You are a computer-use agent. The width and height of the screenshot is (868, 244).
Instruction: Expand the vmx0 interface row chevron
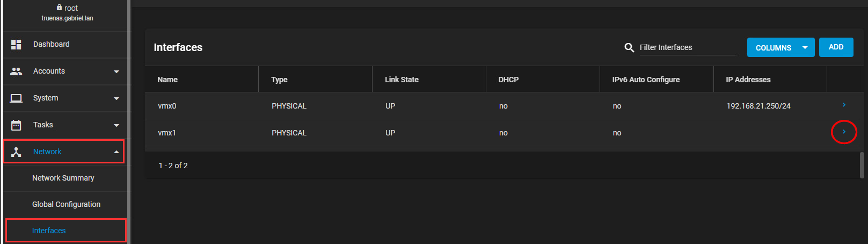click(844, 105)
